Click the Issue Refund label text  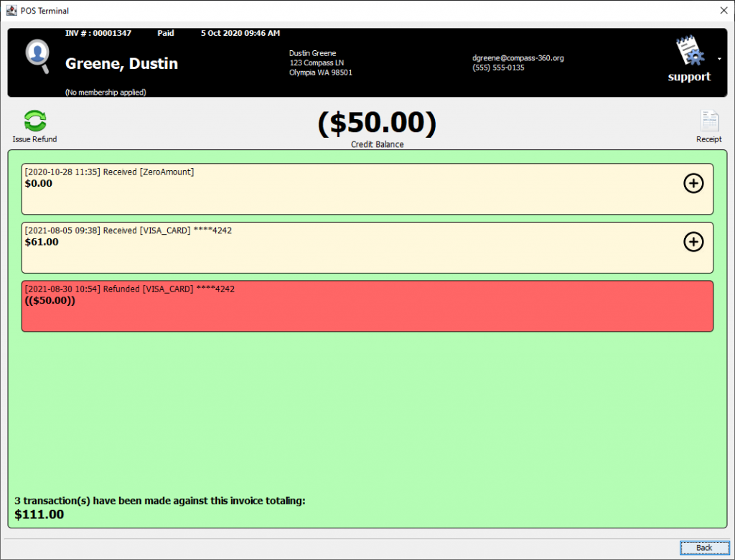(x=34, y=139)
